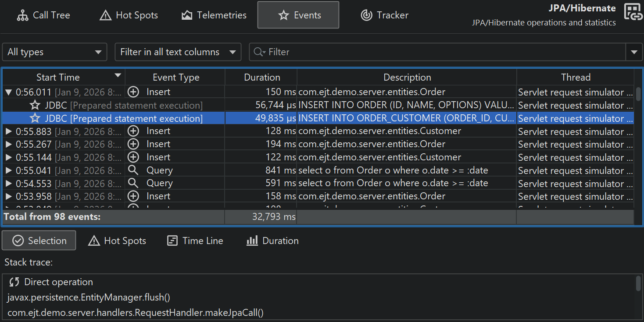Click the Direct operation icon in stack trace

(14, 282)
